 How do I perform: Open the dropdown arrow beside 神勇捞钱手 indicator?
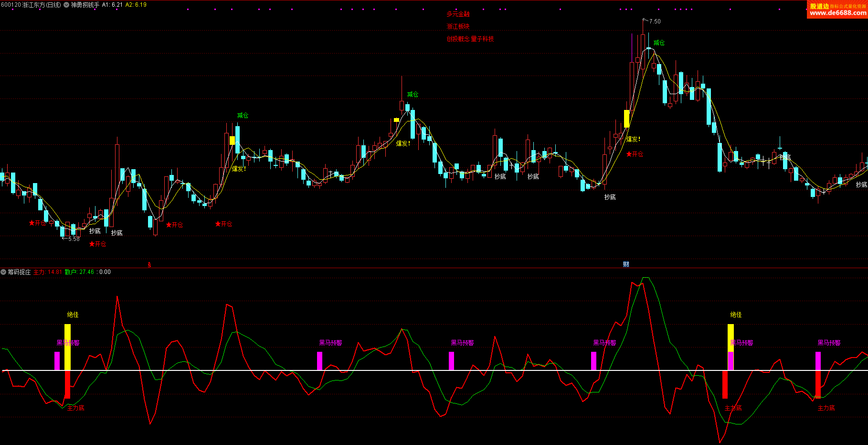[66, 5]
